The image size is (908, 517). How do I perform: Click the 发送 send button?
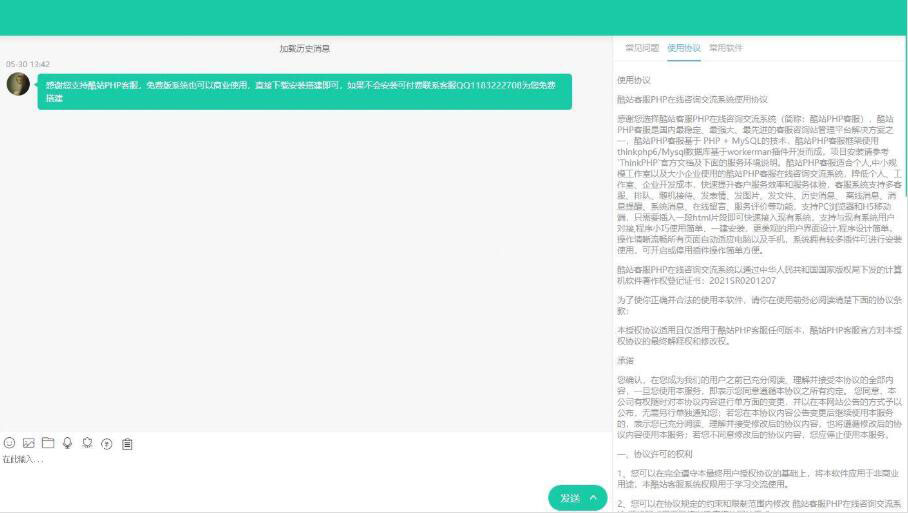pyautogui.click(x=570, y=498)
